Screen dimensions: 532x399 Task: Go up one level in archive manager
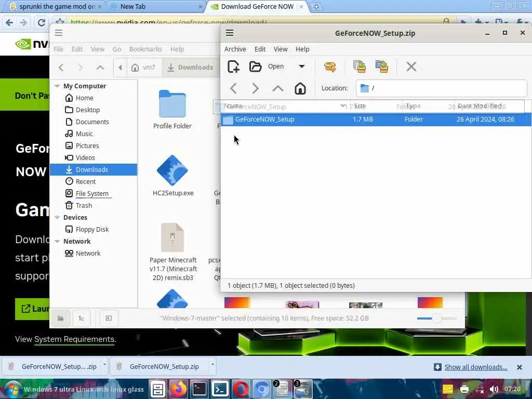coord(278,88)
